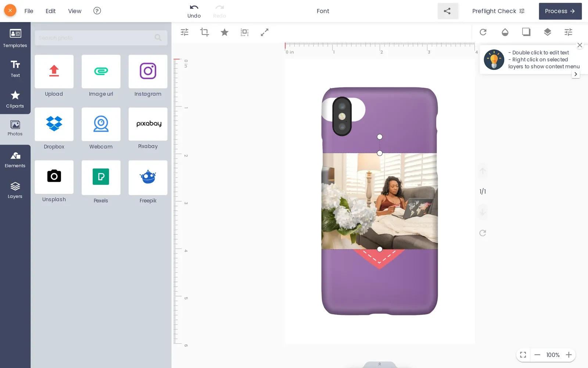Choose Freepik photo source
The image size is (588, 368).
[148, 181]
